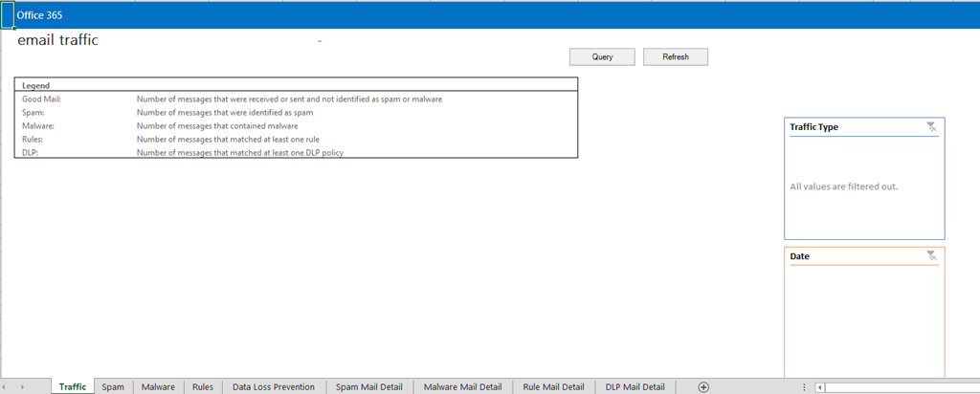Click the tab bar resize dots handle

pyautogui.click(x=804, y=387)
